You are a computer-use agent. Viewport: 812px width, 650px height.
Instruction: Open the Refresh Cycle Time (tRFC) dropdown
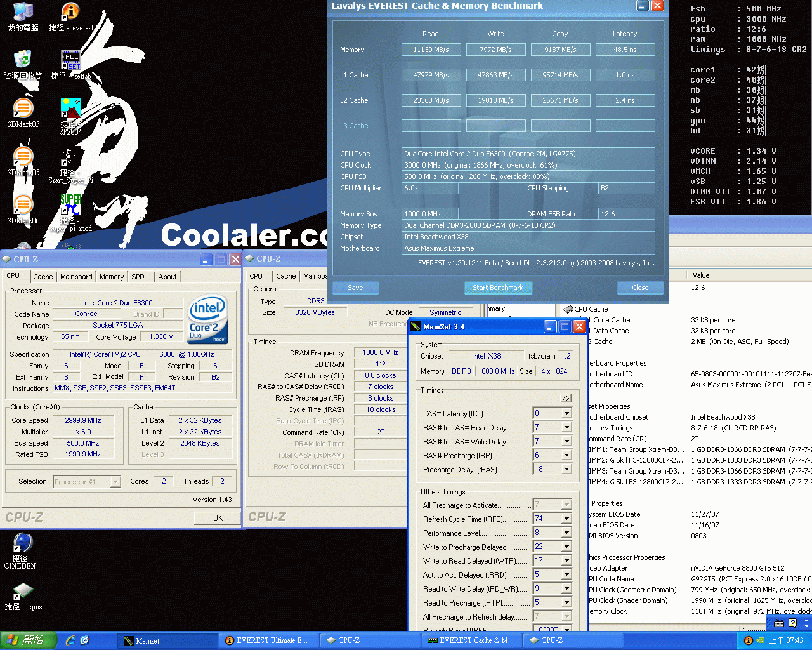coord(566,519)
